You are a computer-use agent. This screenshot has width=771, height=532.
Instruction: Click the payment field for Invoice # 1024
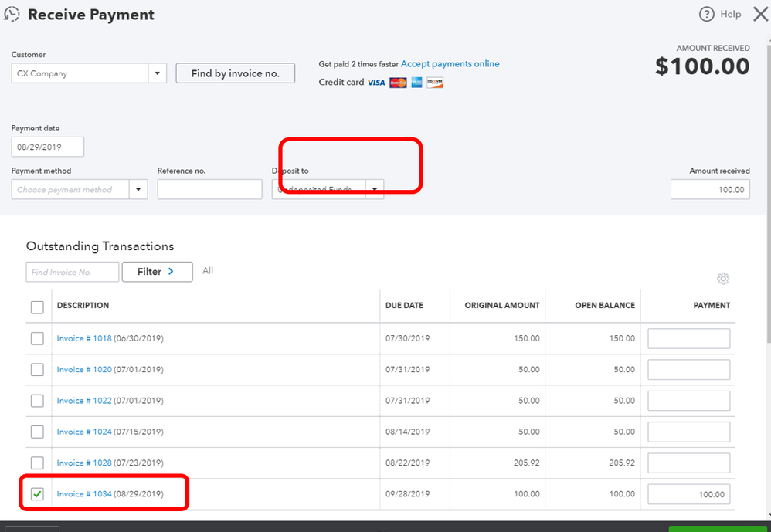[689, 432]
